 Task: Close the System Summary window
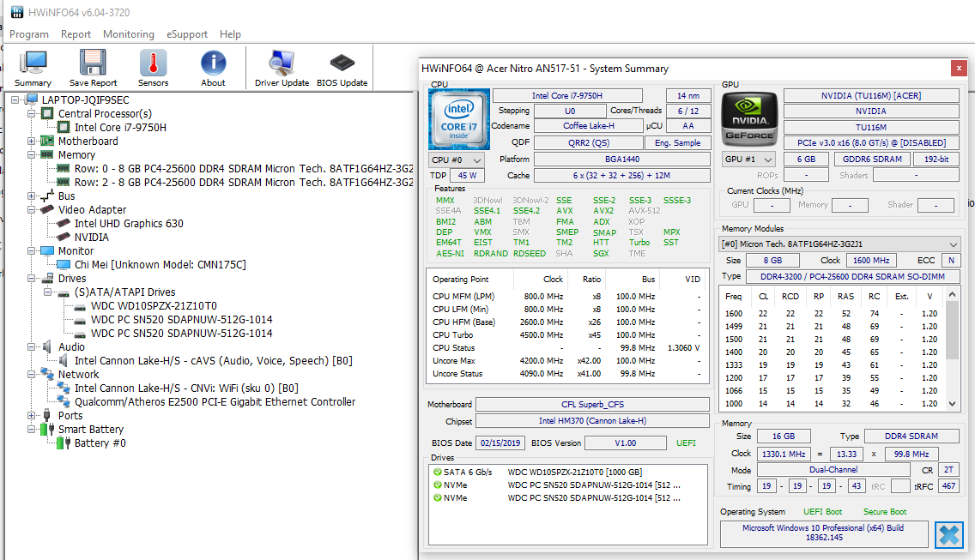958,68
